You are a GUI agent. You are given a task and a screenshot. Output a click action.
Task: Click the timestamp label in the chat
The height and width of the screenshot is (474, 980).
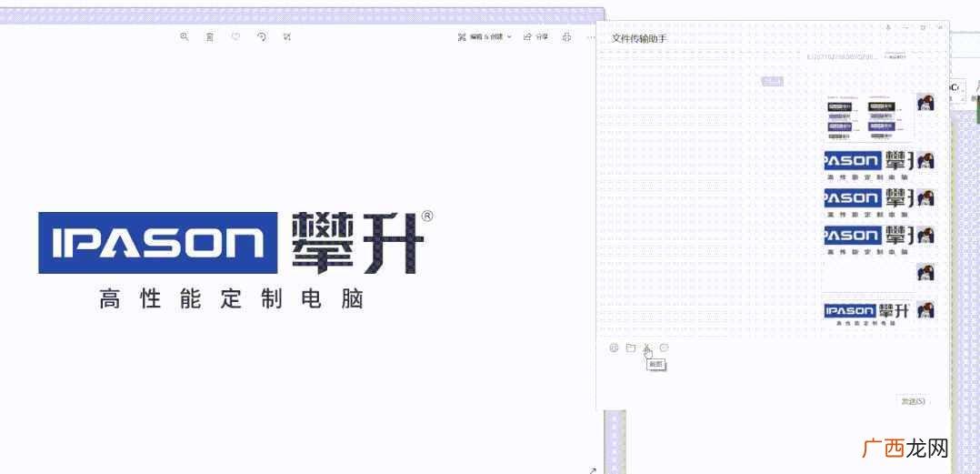point(773,81)
